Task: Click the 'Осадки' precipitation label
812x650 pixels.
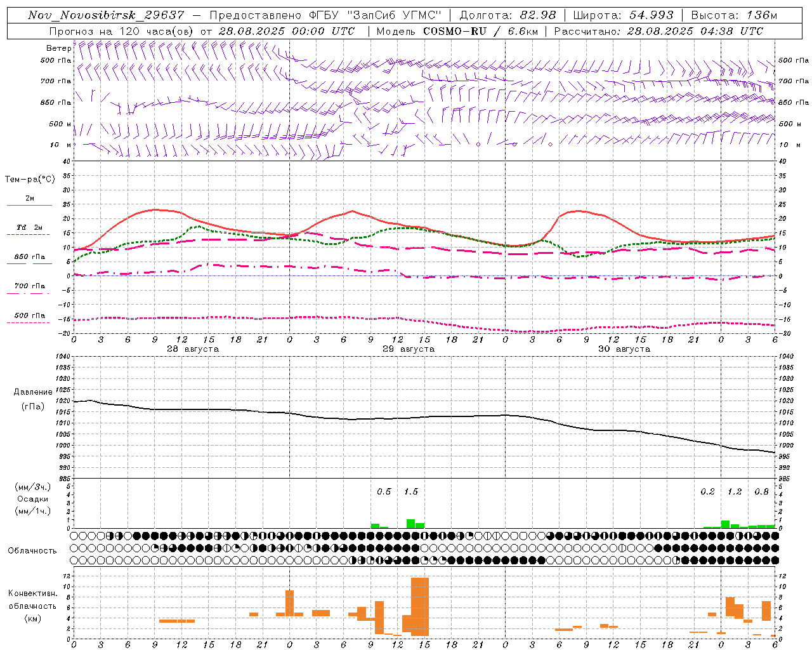Action: [33, 499]
